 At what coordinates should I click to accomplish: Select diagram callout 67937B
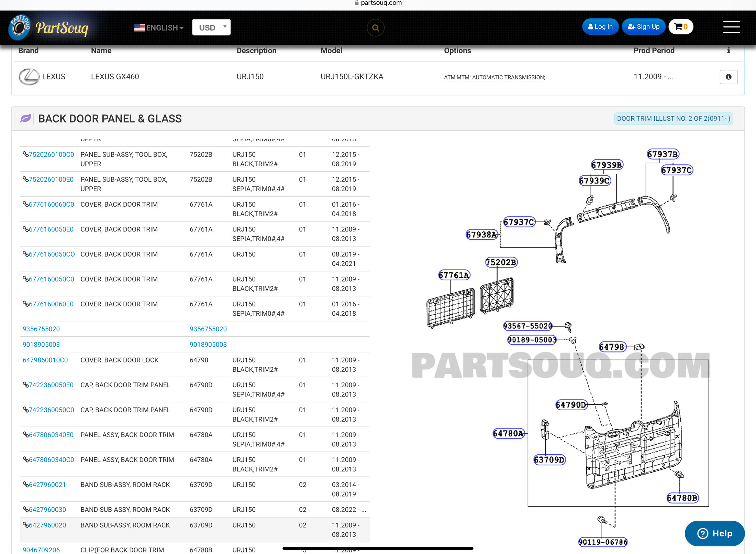(663, 154)
